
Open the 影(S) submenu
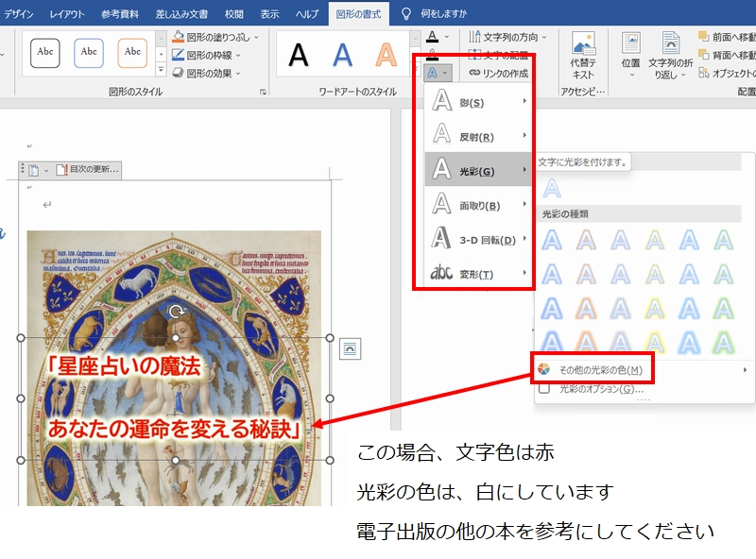pos(478,102)
